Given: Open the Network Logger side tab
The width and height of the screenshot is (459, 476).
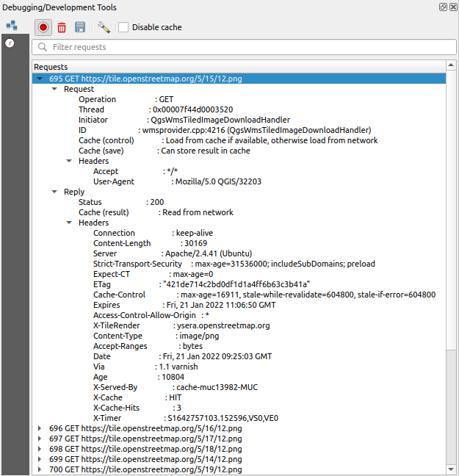Looking at the screenshot, I should [11, 25].
